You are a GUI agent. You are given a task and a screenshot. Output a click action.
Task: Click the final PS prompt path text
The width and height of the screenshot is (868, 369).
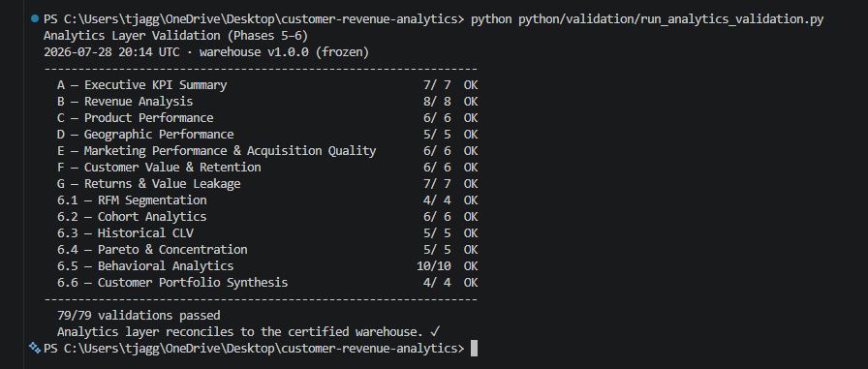pyautogui.click(x=254, y=349)
